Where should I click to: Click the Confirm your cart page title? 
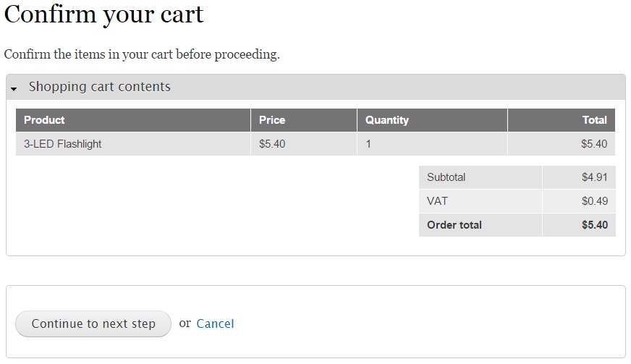[103, 14]
